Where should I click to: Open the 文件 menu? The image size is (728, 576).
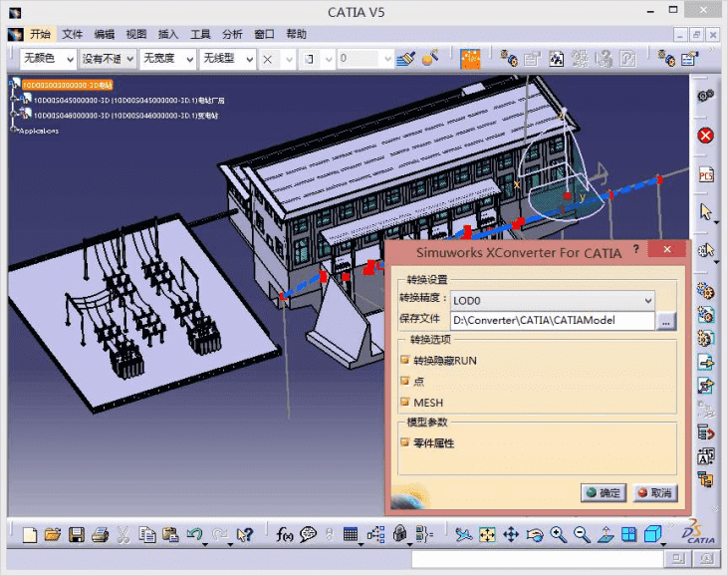(73, 34)
